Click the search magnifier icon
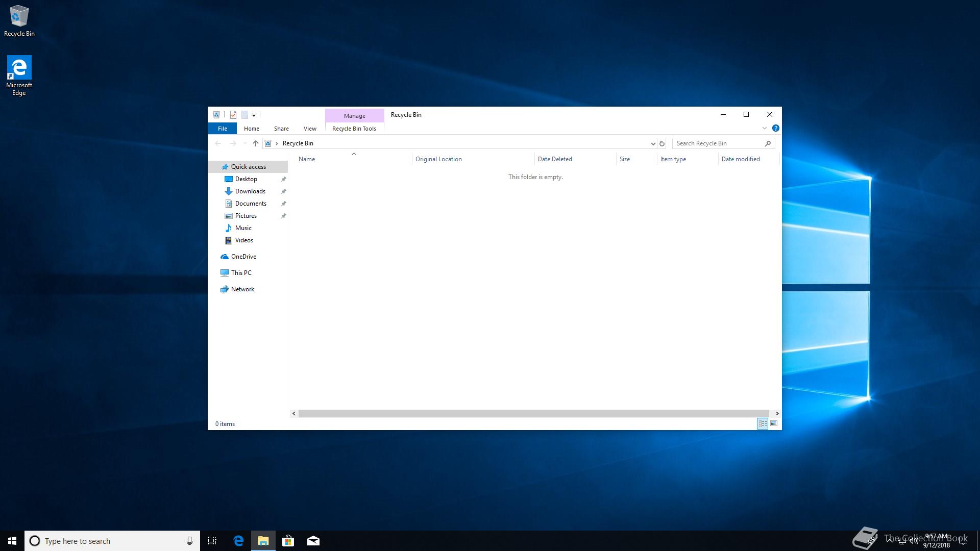 768,143
